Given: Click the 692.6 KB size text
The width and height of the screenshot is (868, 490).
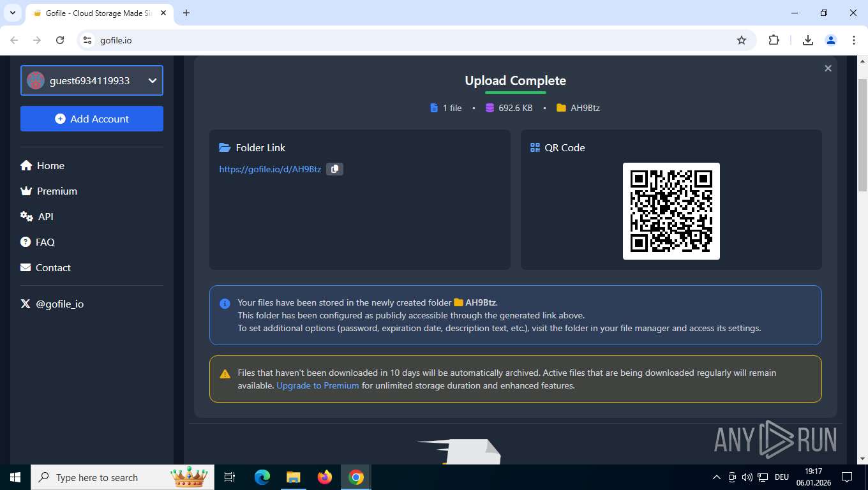Looking at the screenshot, I should pyautogui.click(x=516, y=108).
